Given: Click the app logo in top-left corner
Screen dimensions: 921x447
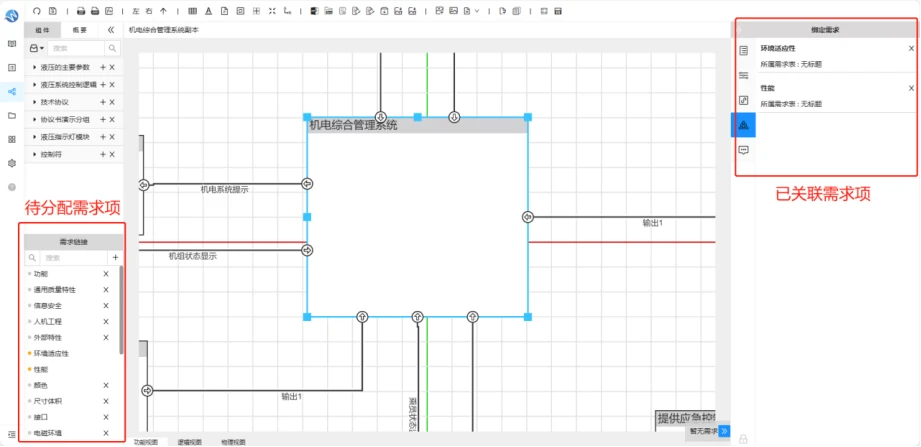Looking at the screenshot, I should click(12, 16).
